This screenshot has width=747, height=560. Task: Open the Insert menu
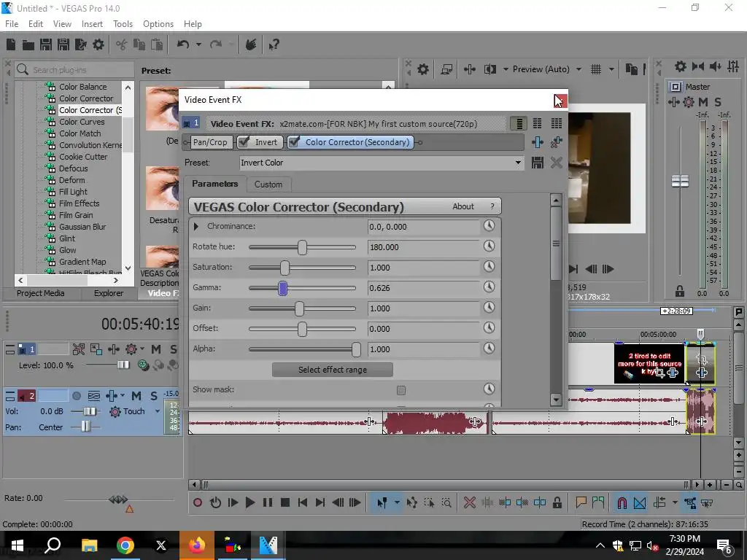(x=92, y=24)
